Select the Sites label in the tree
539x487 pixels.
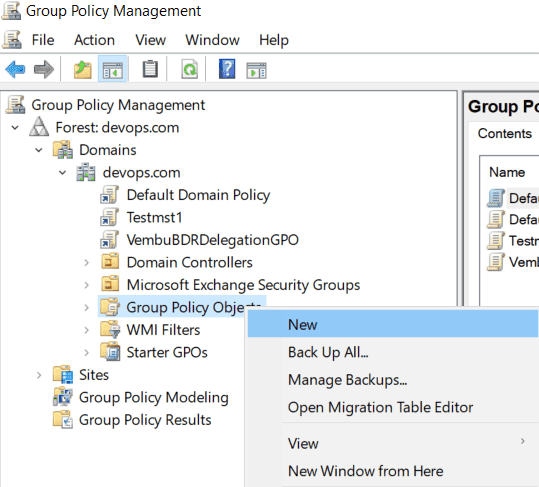click(94, 375)
